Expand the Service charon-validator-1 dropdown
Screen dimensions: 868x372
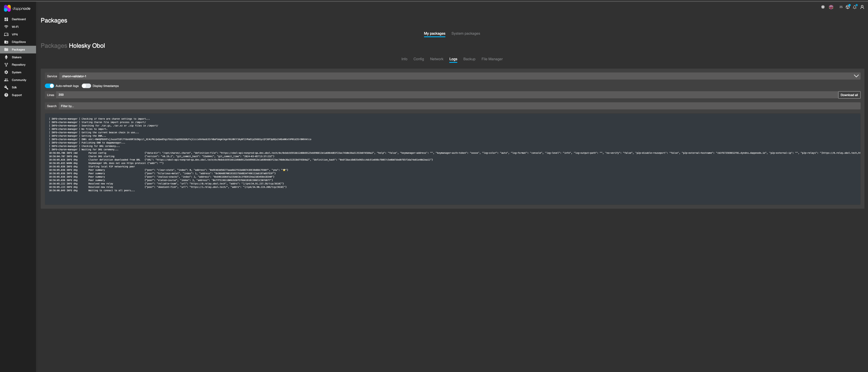(x=74, y=76)
